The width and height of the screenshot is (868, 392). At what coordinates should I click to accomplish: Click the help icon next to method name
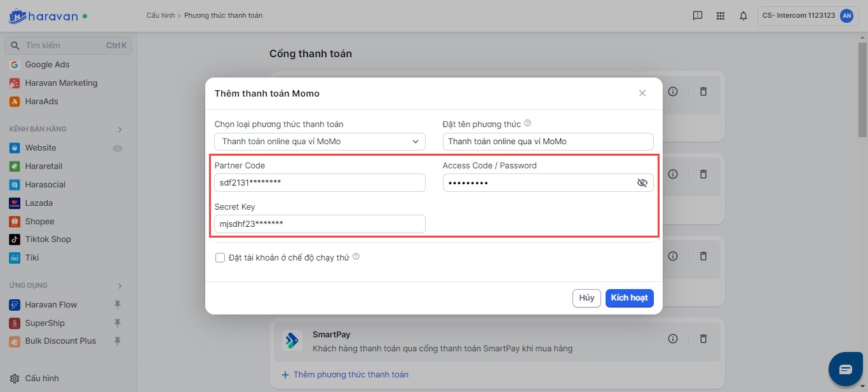tap(527, 124)
